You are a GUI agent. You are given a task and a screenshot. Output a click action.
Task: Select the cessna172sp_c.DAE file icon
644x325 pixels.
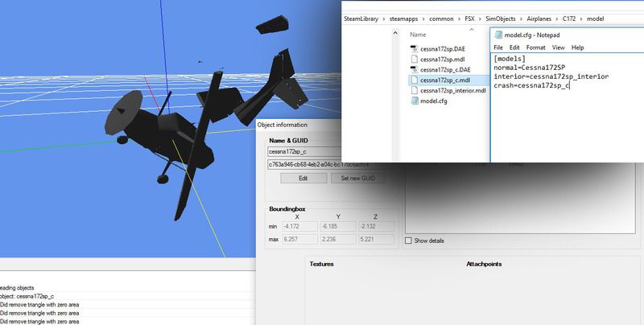414,70
